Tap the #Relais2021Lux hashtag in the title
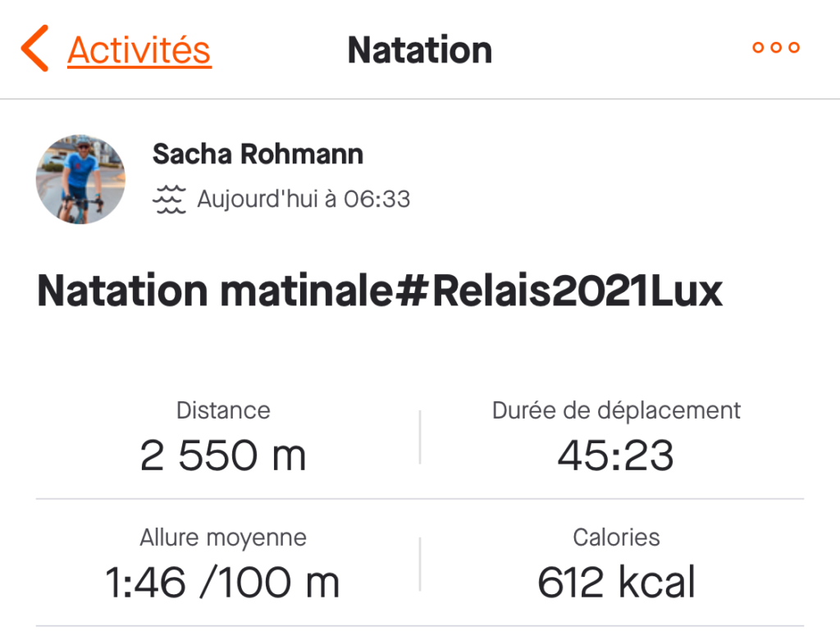 [558, 291]
